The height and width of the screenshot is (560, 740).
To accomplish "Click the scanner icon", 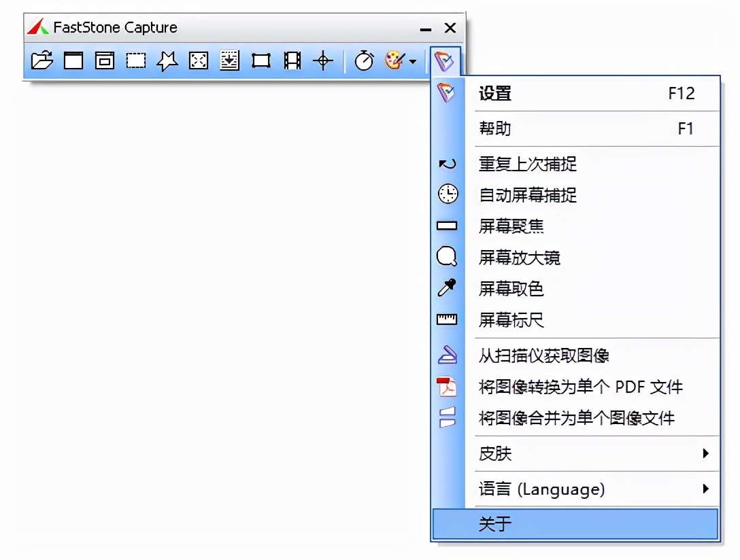I will (x=448, y=355).
